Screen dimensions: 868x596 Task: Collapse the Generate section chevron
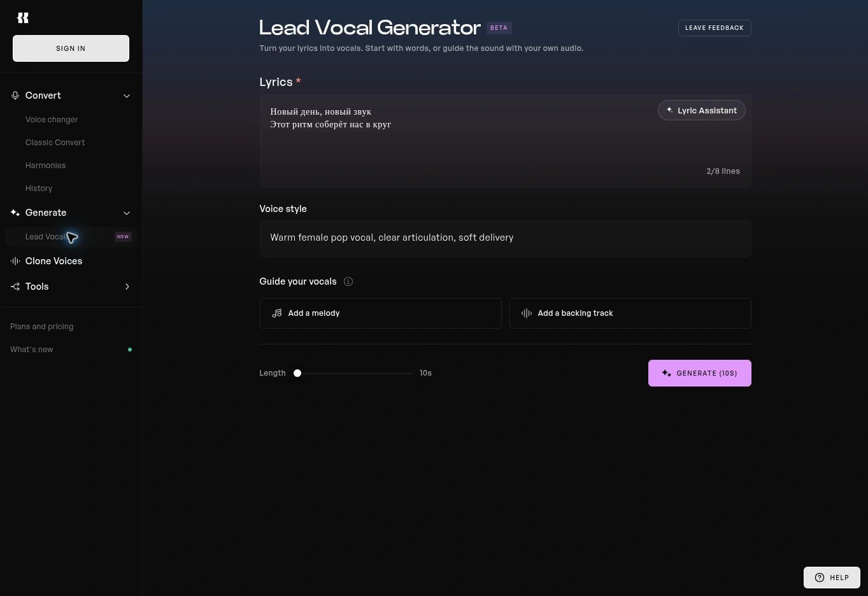[127, 213]
